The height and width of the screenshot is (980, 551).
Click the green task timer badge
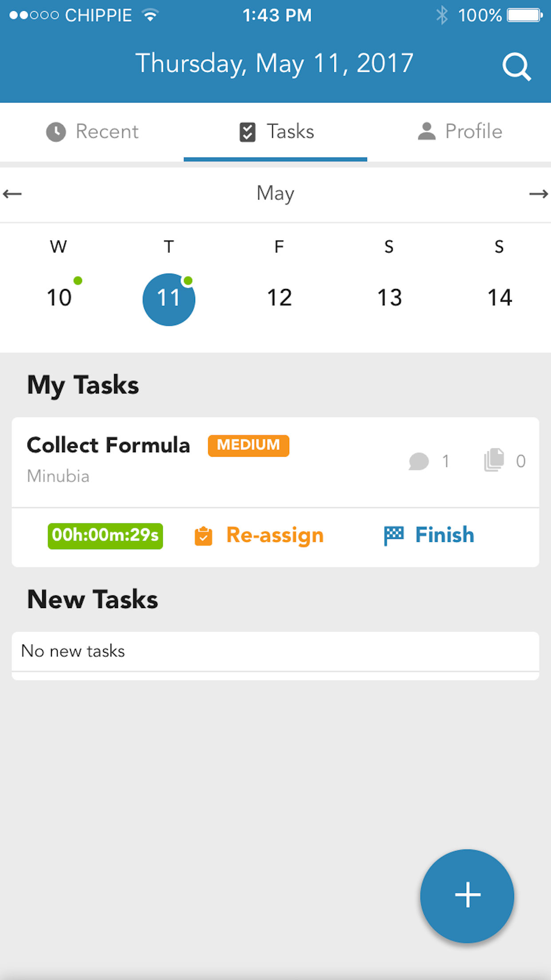[x=105, y=536]
